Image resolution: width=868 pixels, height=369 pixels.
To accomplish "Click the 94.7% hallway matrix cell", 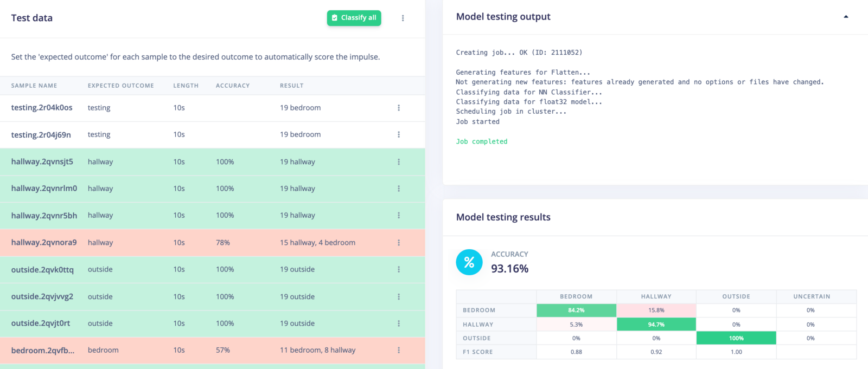I will 656,325.
